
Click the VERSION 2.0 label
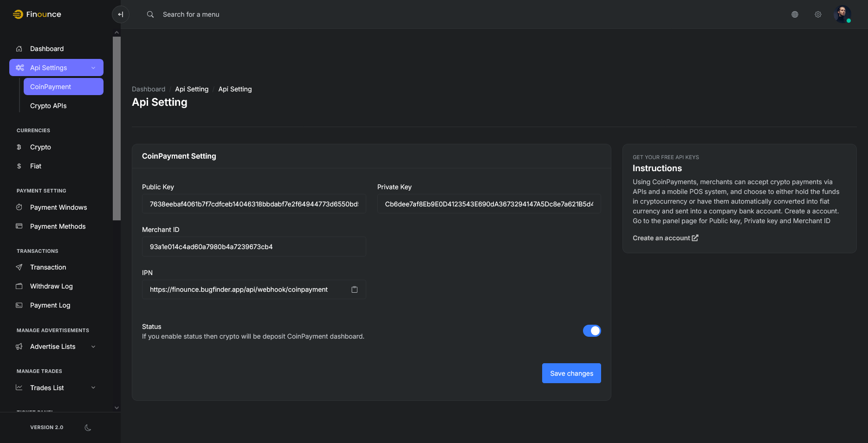(x=47, y=428)
